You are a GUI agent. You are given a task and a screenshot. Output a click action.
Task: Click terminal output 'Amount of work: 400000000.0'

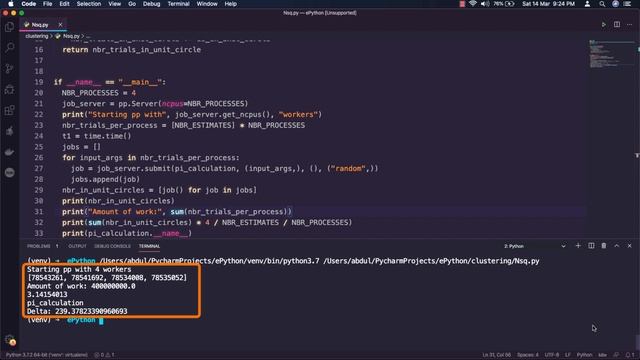tap(81, 286)
